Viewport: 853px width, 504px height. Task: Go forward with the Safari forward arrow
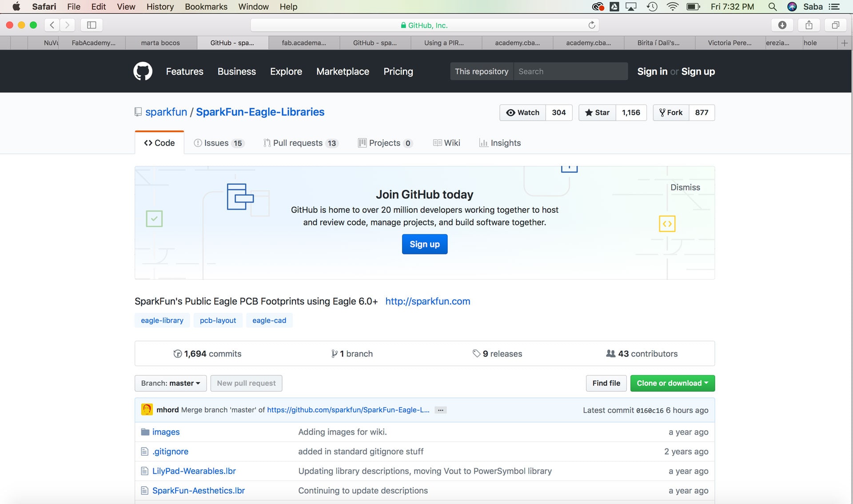pyautogui.click(x=67, y=25)
